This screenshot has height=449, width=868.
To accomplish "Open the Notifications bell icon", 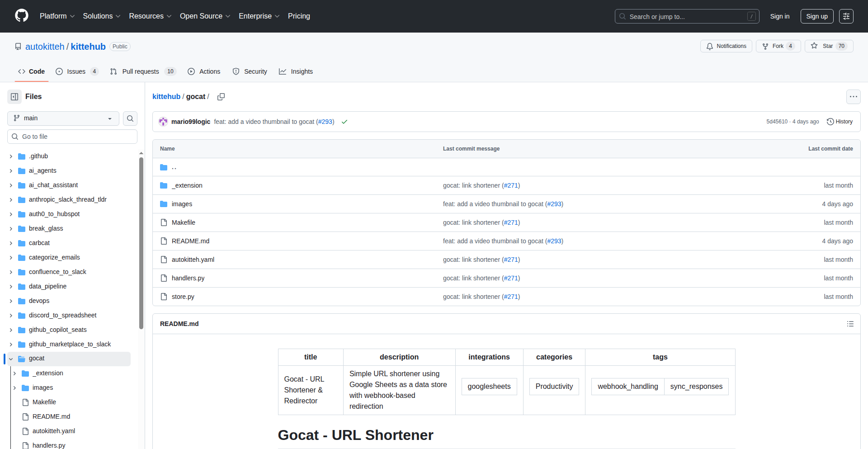I will click(x=726, y=46).
